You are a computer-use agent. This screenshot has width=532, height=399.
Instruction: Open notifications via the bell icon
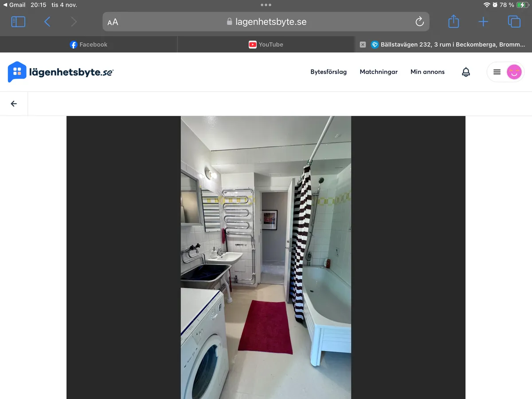[x=465, y=71]
